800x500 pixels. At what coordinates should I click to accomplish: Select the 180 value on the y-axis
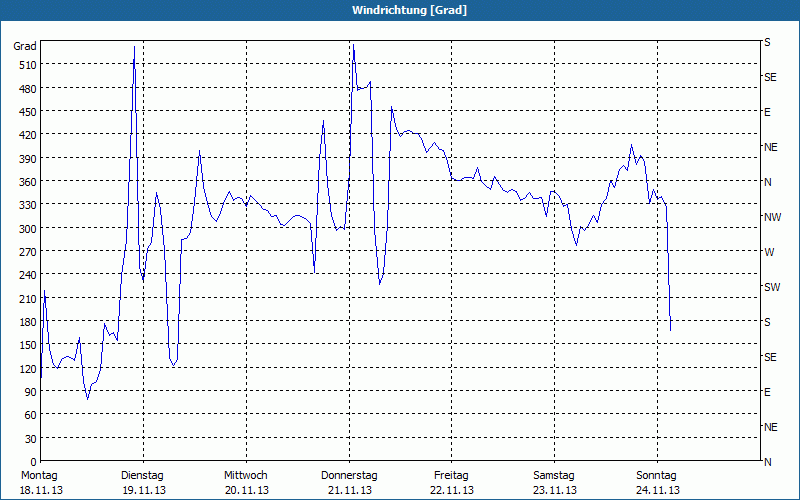pos(28,322)
